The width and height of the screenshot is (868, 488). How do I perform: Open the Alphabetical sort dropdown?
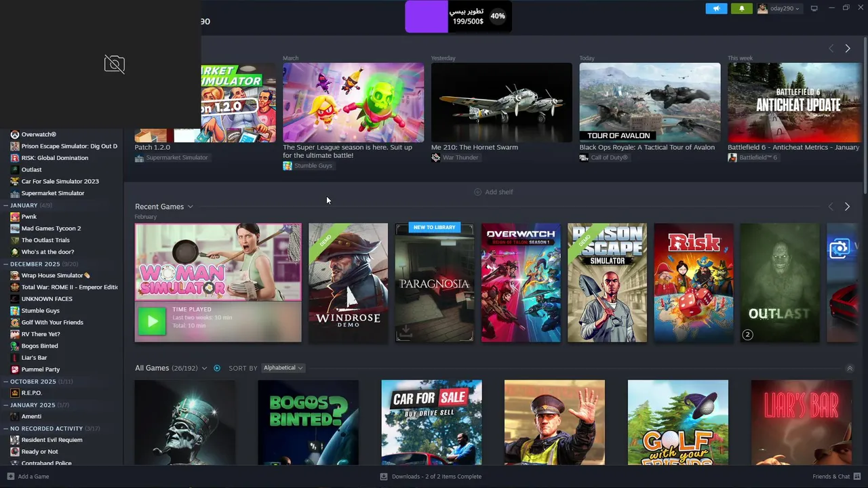(283, 368)
